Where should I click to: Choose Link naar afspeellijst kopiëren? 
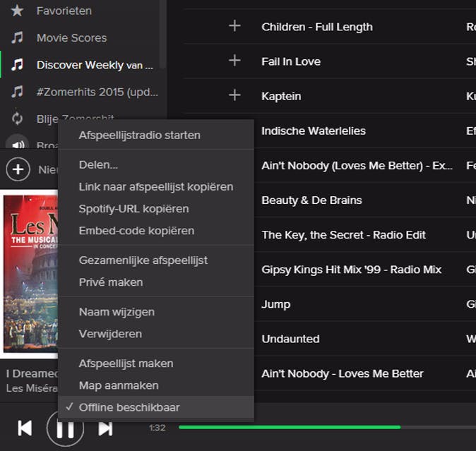[156, 187]
